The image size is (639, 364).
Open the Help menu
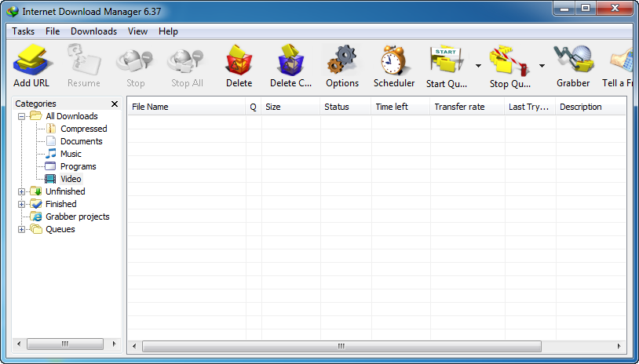coord(168,31)
